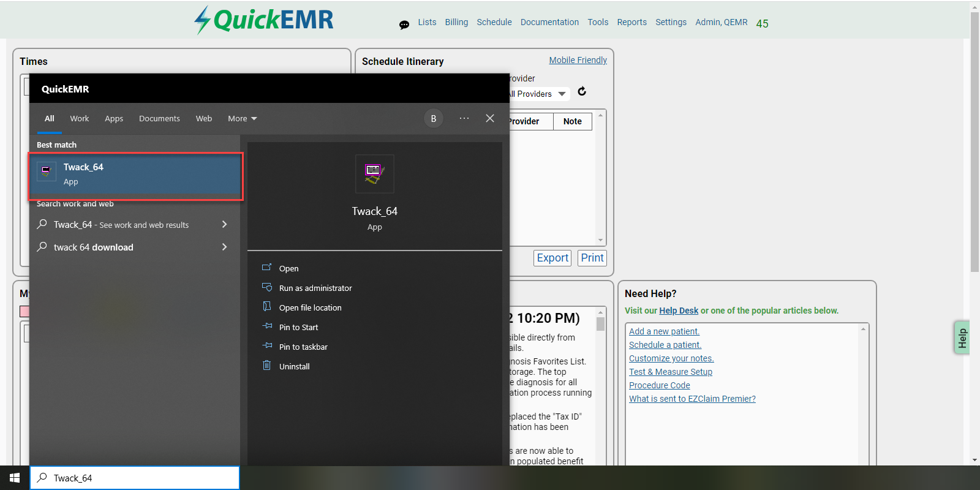The width and height of the screenshot is (980, 490).
Task: Open the All Providers dropdown
Action: [538, 94]
